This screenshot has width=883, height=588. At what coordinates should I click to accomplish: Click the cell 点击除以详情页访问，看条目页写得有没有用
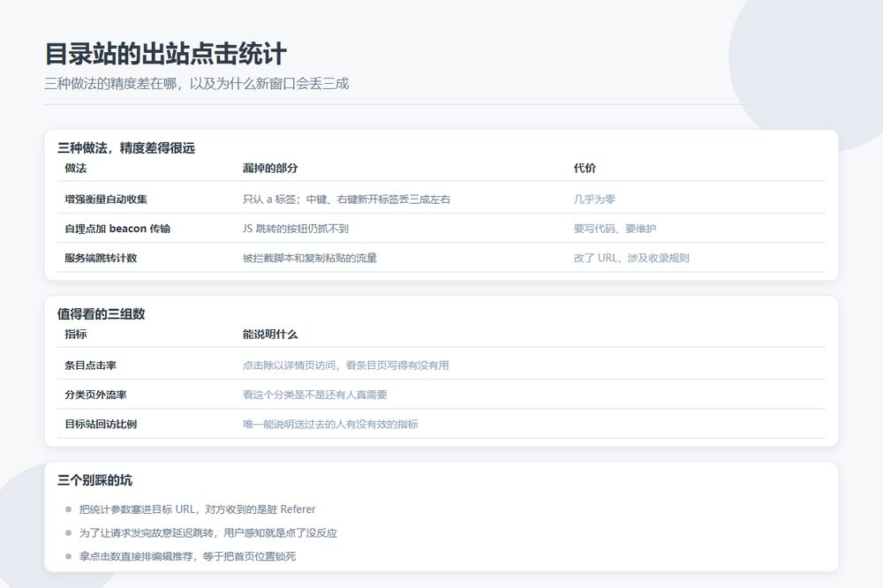click(346, 365)
